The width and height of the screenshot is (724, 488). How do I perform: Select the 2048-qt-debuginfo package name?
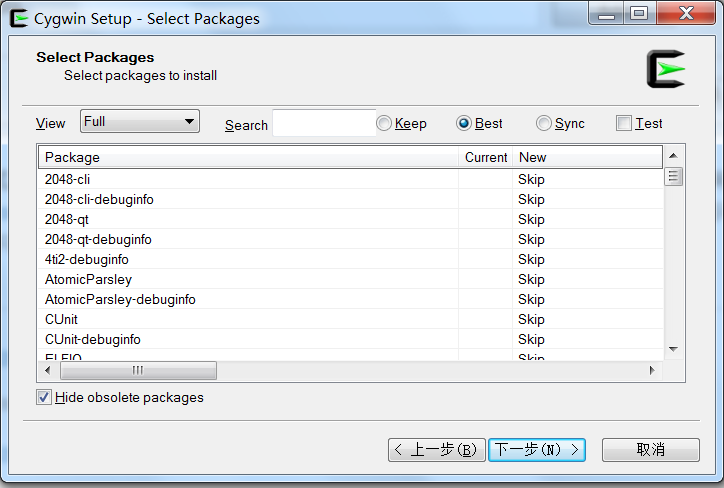click(x=98, y=239)
